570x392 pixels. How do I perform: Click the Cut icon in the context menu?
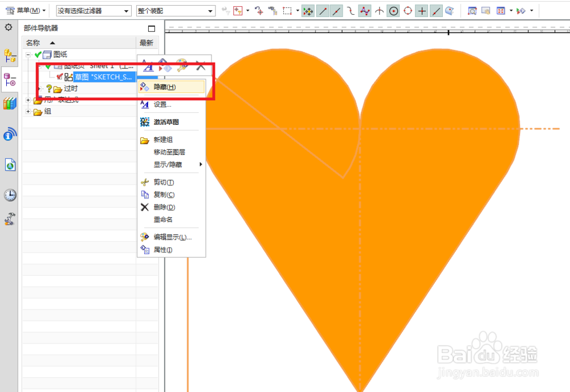click(144, 183)
